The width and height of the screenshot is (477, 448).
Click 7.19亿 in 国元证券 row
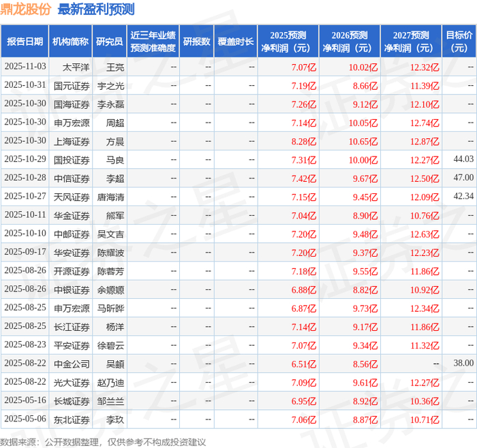pyautogui.click(x=304, y=86)
